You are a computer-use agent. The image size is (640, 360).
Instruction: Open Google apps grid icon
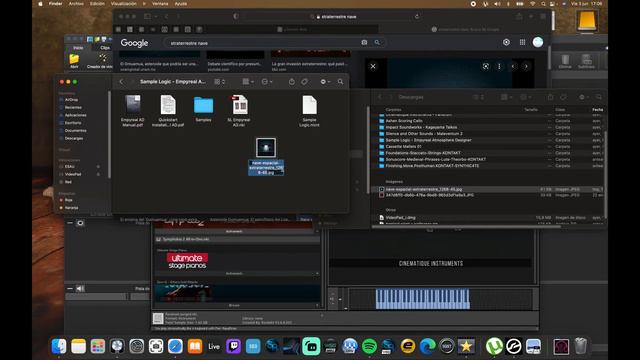522,42
